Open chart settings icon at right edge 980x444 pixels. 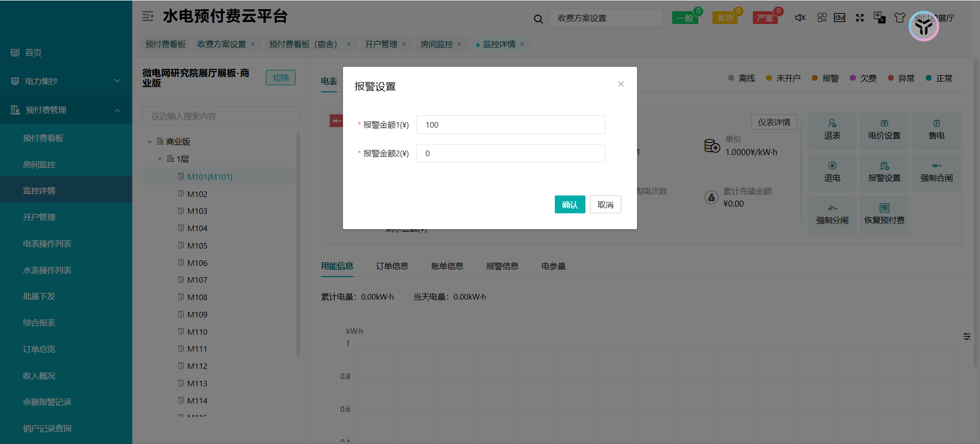click(x=967, y=336)
